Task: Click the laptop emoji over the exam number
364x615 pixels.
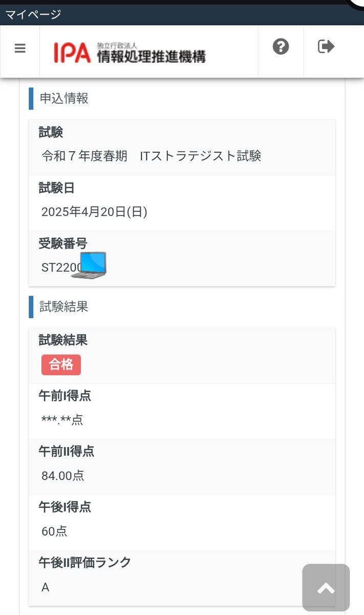Action: 89,265
